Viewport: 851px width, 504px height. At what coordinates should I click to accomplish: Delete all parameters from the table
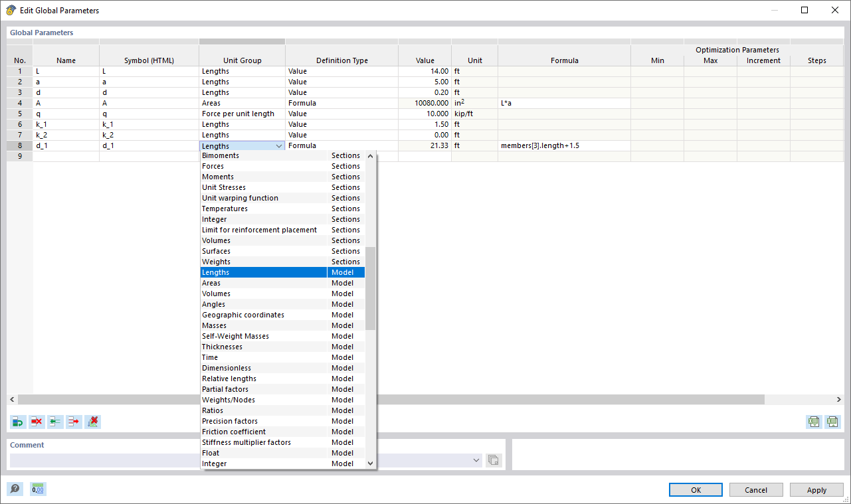(x=92, y=422)
